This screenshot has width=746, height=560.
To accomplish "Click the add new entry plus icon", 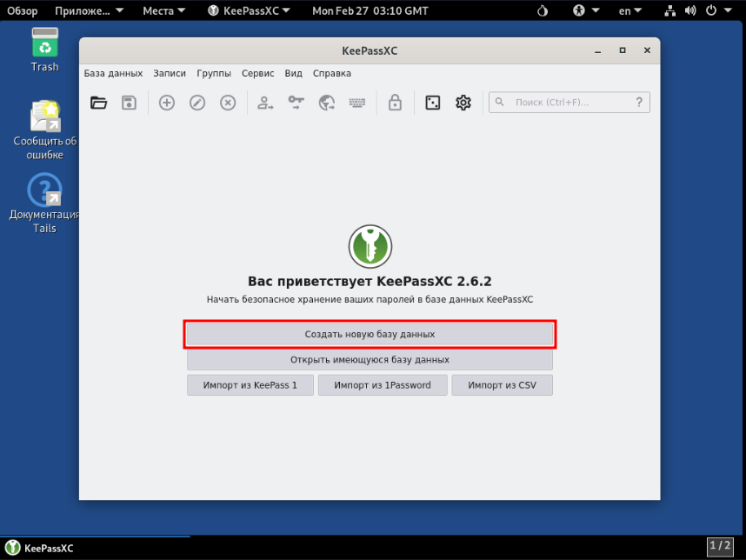I will click(167, 103).
